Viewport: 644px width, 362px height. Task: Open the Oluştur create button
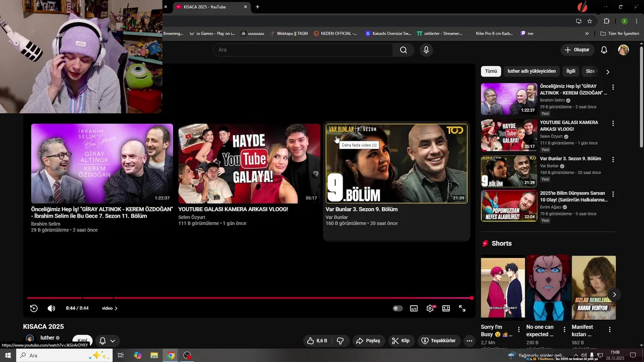[578, 50]
